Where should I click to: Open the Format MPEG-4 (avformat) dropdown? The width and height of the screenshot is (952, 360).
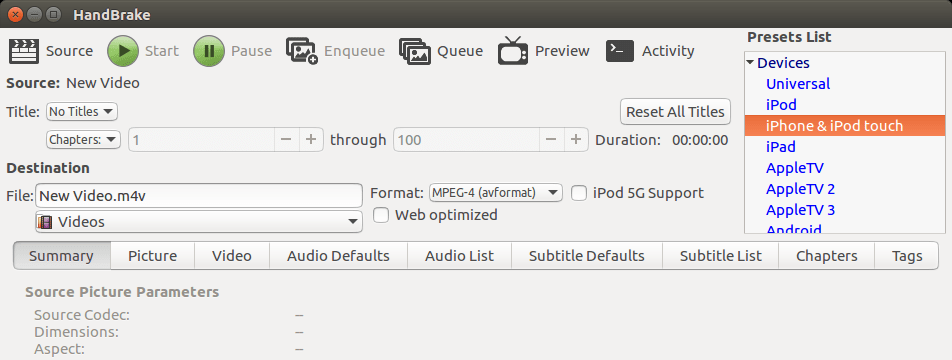click(495, 193)
